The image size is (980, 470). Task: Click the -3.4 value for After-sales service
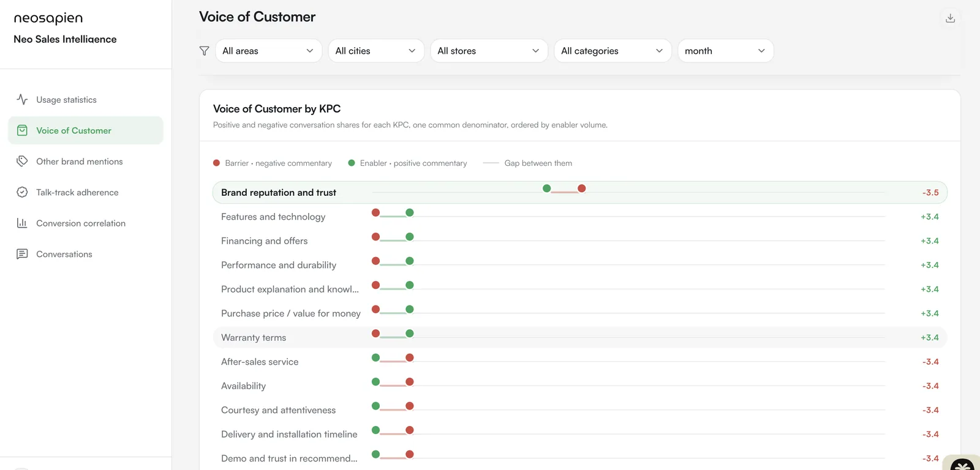coord(930,362)
